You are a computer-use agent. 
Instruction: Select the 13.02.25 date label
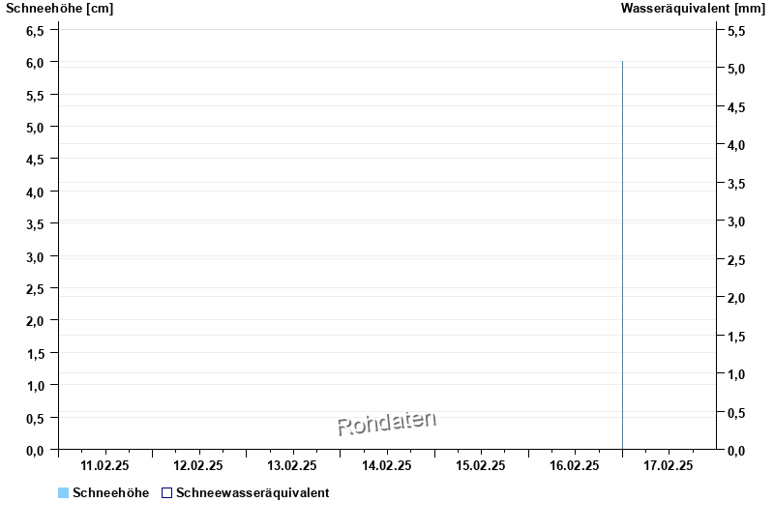(x=293, y=465)
